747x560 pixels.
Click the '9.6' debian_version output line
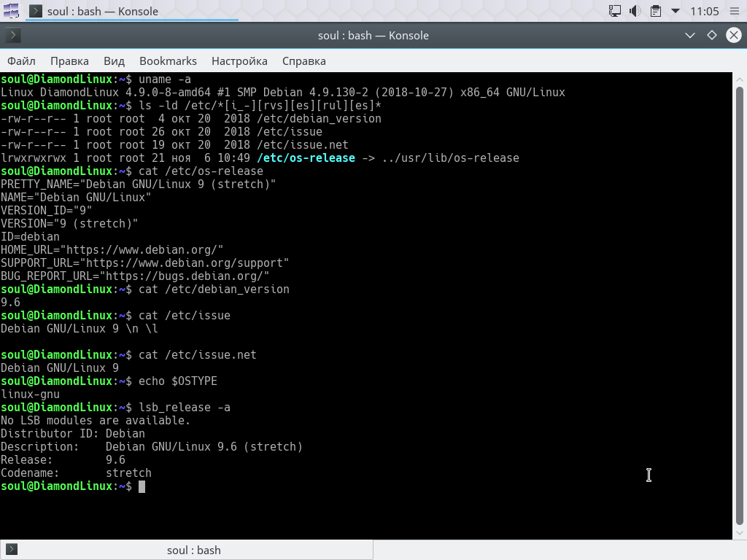click(10, 303)
